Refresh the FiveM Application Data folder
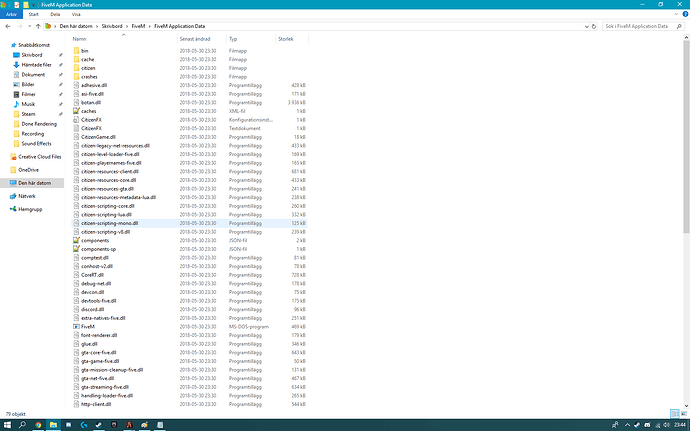This screenshot has width=690, height=431. click(594, 26)
